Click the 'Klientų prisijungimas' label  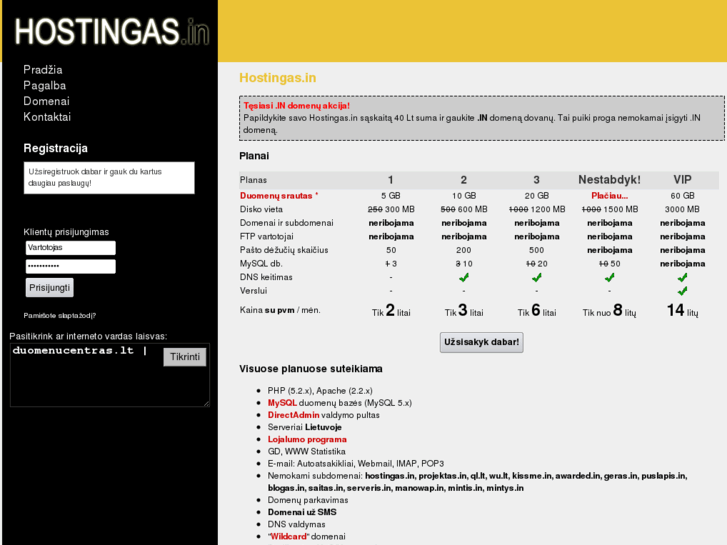click(x=66, y=232)
